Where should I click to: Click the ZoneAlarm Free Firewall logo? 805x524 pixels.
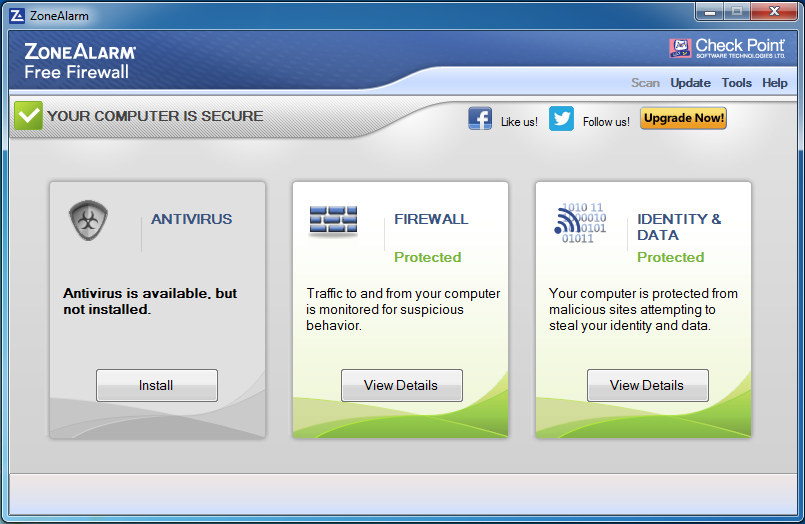click(x=80, y=61)
